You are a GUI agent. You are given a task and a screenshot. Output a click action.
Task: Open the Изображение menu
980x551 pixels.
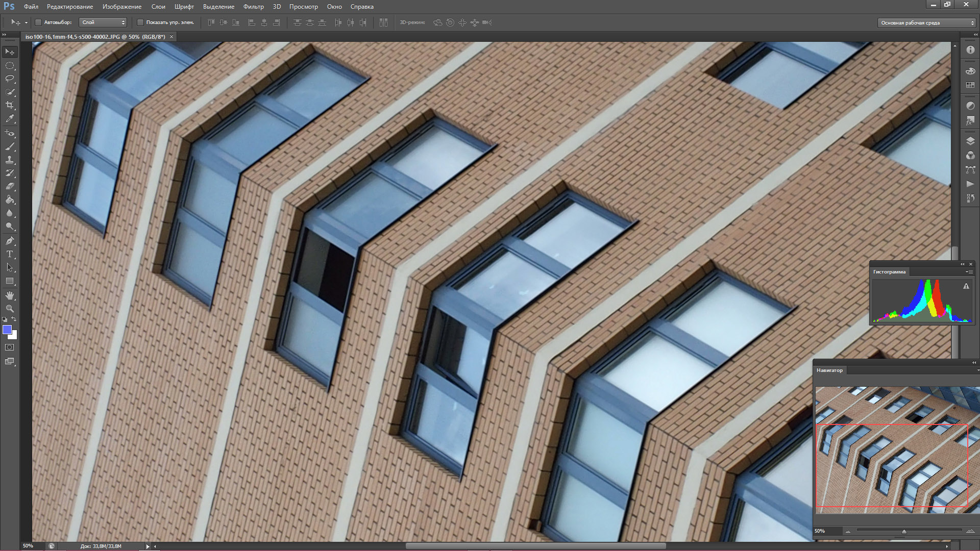pyautogui.click(x=121, y=7)
